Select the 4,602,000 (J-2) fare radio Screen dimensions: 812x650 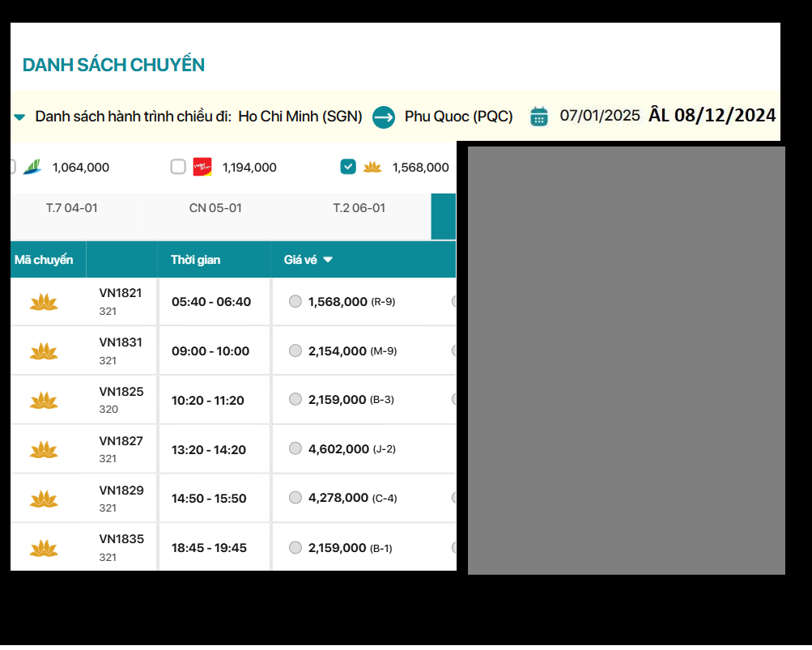pyautogui.click(x=295, y=448)
